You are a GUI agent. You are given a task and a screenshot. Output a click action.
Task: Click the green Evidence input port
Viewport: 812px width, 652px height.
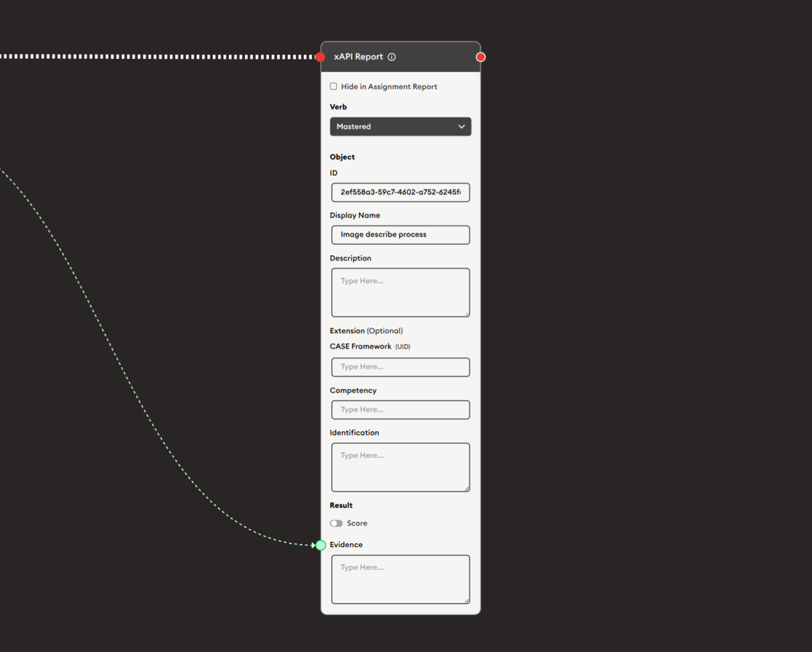(x=321, y=545)
